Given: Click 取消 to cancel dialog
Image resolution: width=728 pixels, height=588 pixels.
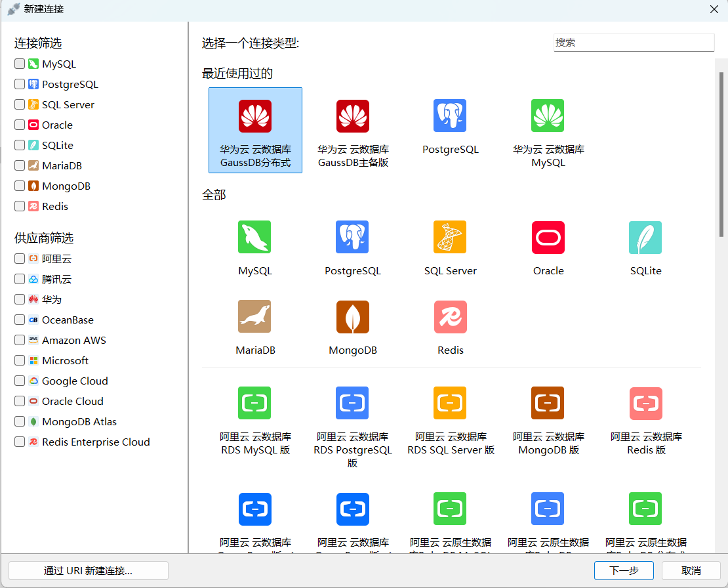Looking at the screenshot, I should click(x=691, y=570).
